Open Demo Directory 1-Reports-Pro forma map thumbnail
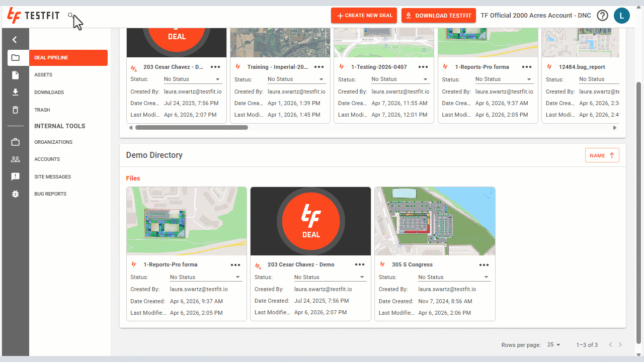This screenshot has height=362, width=644. point(187,221)
